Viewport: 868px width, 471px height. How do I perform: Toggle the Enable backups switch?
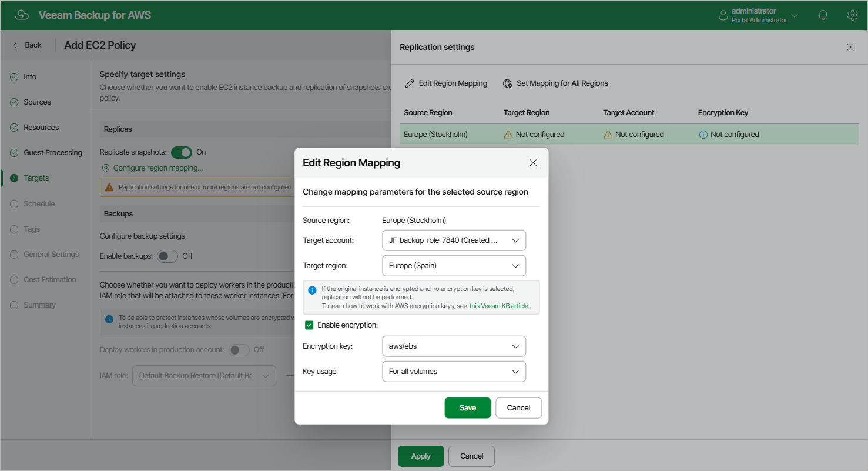click(x=167, y=256)
